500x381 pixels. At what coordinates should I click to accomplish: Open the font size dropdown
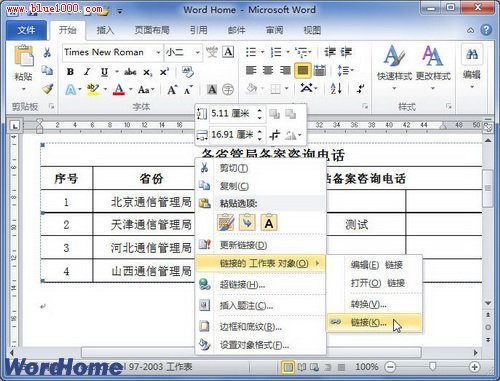coord(197,52)
